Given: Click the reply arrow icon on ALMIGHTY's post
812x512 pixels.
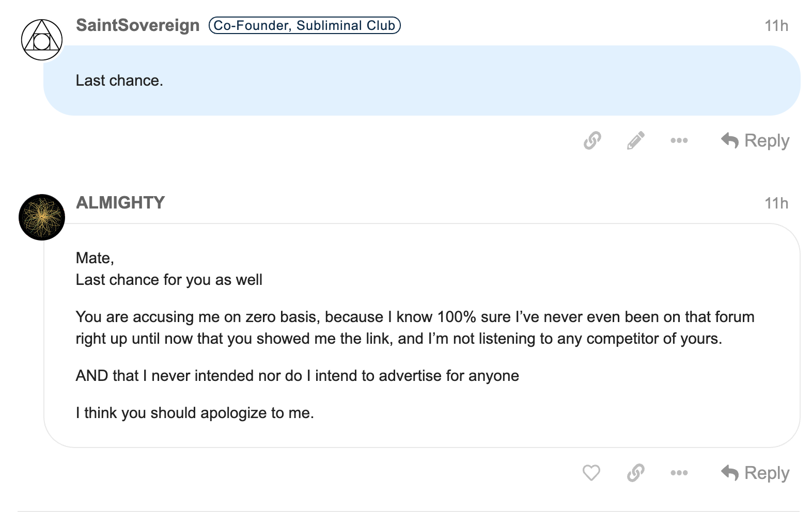Looking at the screenshot, I should click(x=730, y=473).
